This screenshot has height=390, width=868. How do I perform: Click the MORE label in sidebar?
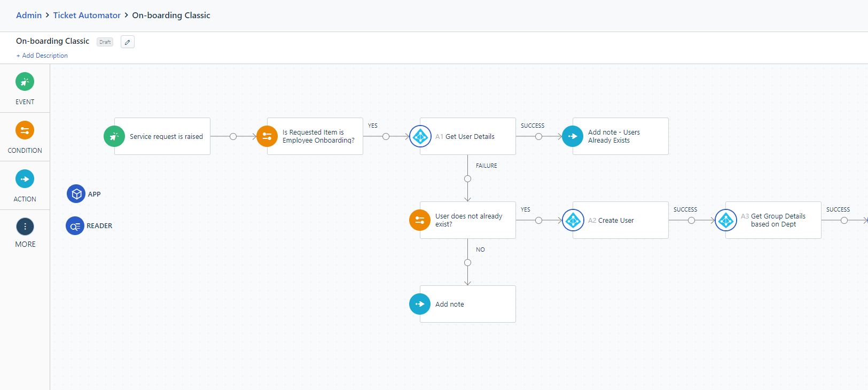[x=26, y=244]
